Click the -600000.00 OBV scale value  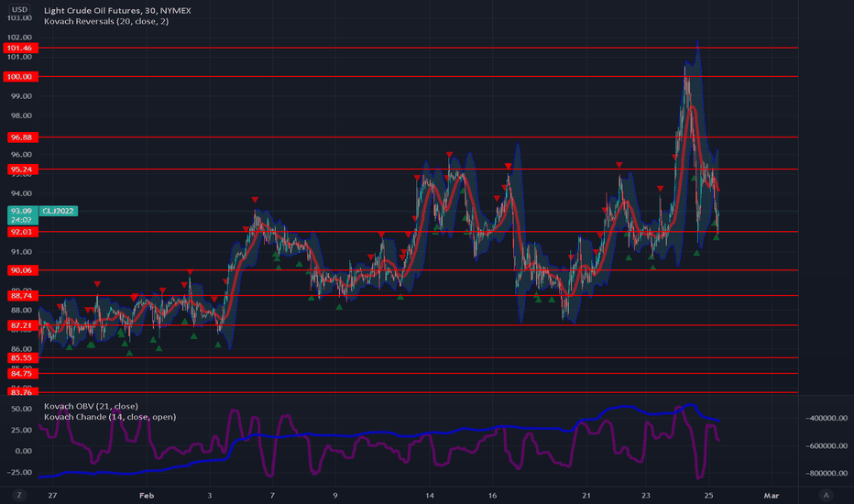827,445
